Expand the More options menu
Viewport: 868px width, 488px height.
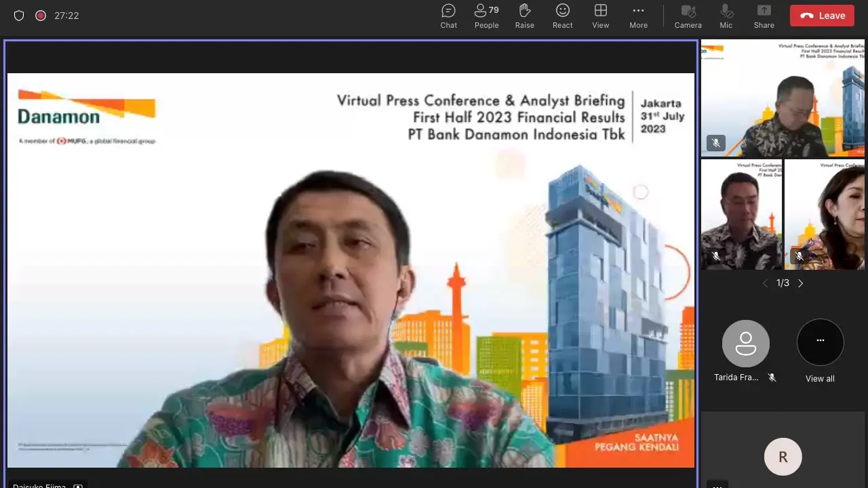[638, 16]
